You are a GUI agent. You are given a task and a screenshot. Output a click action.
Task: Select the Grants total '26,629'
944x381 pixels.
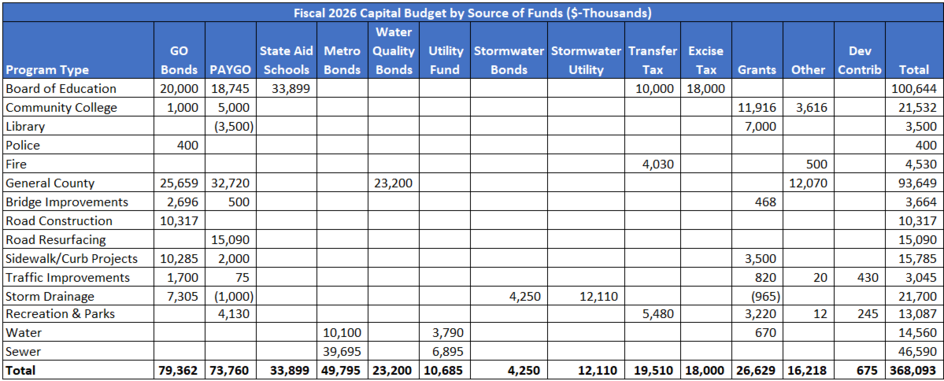click(x=757, y=371)
